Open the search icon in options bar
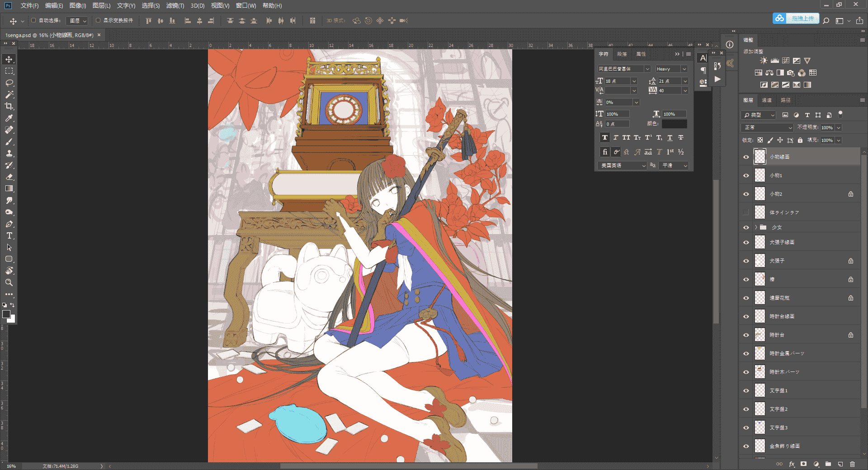Viewport: 868px width, 470px height. pos(826,21)
